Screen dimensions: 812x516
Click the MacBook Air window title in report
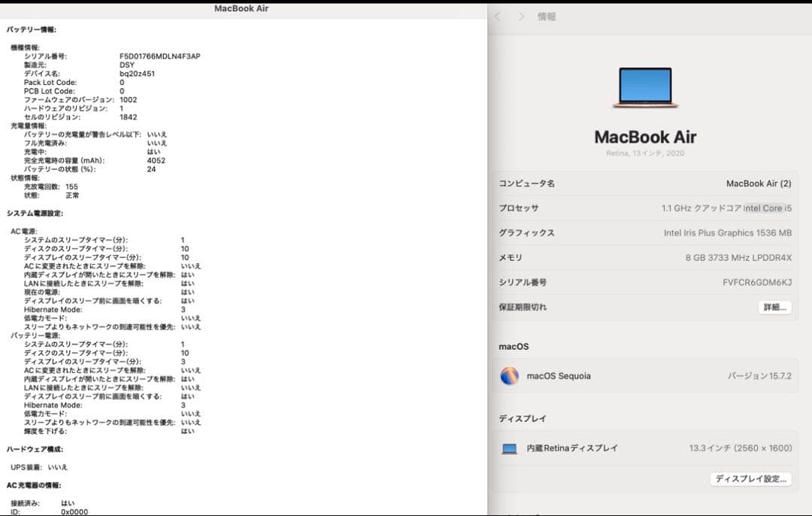[241, 8]
